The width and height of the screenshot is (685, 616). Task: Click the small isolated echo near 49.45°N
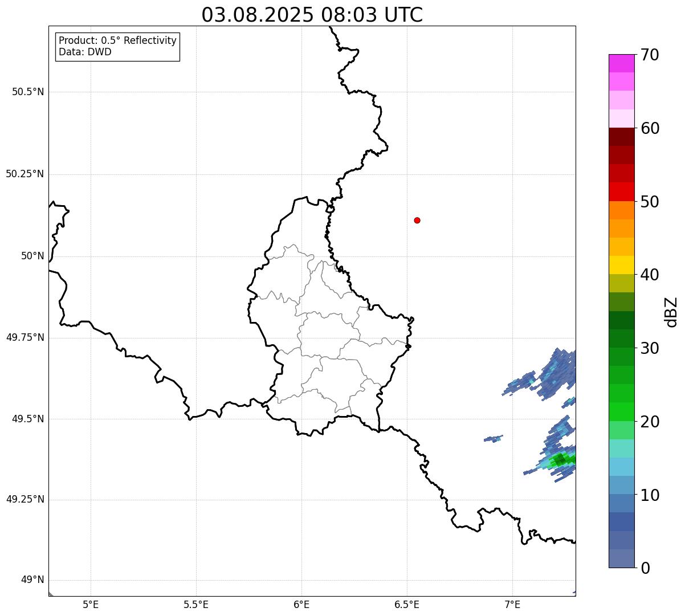[x=494, y=439]
